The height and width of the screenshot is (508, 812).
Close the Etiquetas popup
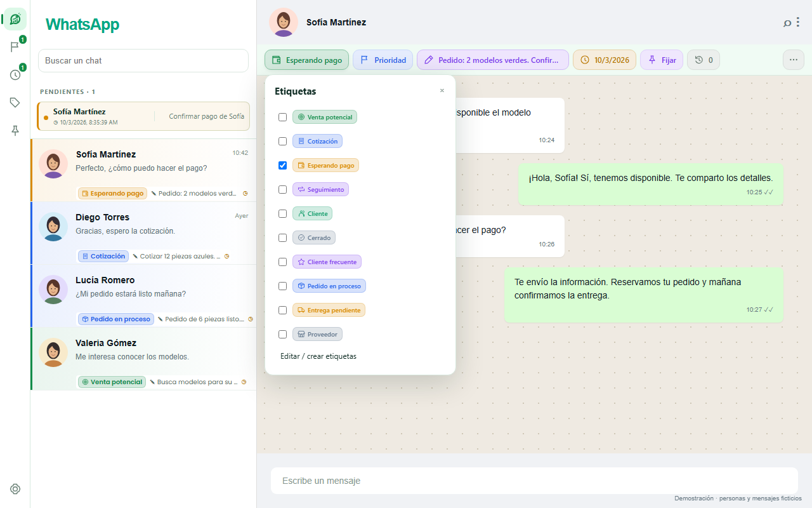pos(442,91)
